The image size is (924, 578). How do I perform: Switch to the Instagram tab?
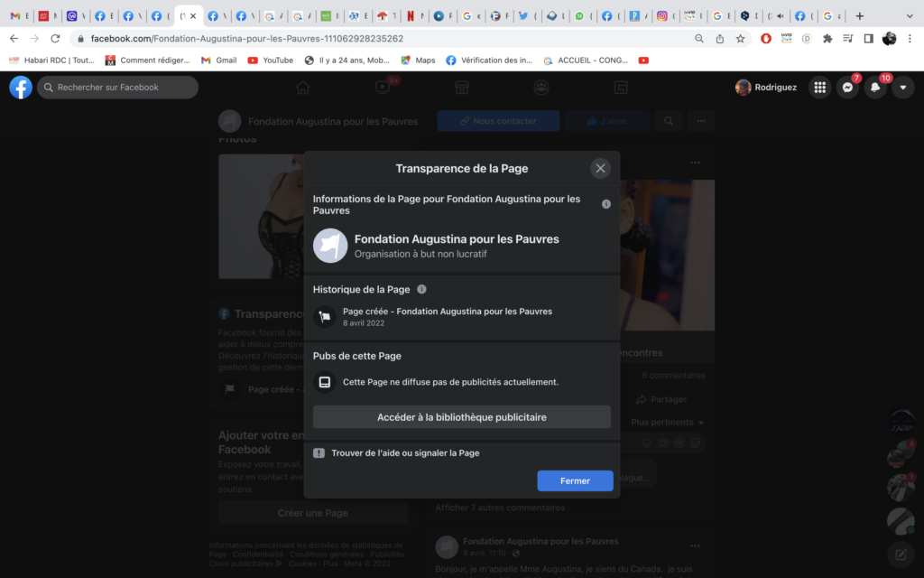click(667, 16)
